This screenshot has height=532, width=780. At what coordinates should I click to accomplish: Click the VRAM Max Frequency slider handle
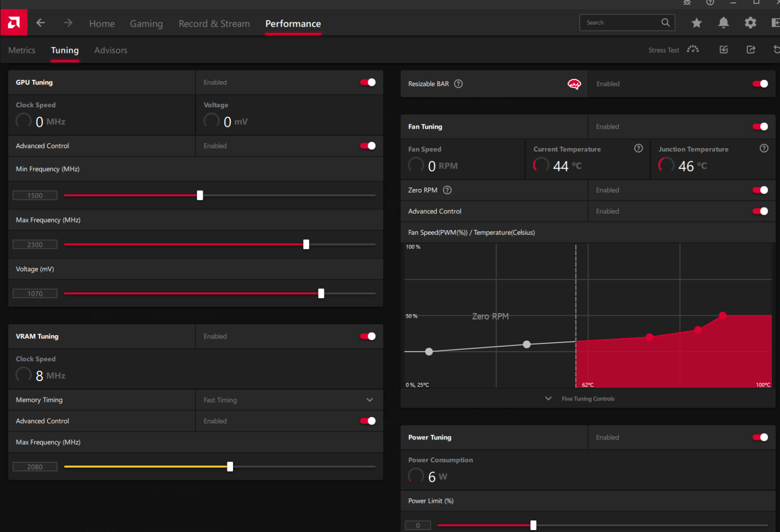(230, 467)
